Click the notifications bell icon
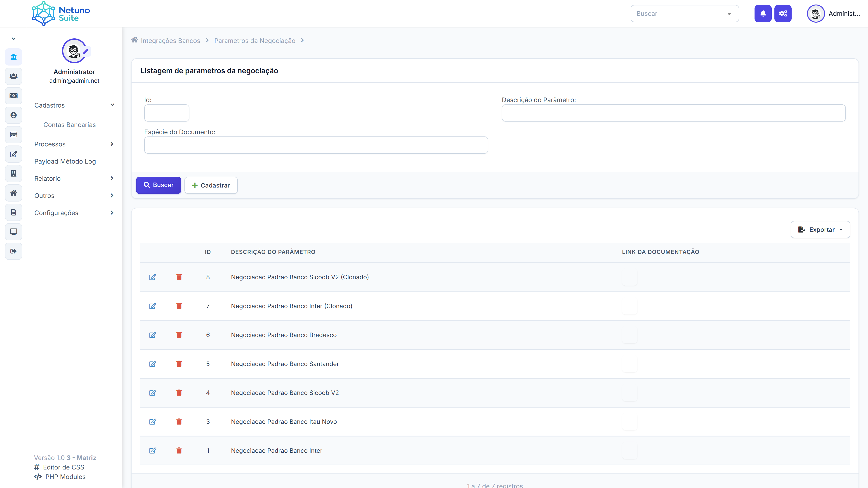Viewport: 868px width, 488px height. pyautogui.click(x=763, y=14)
